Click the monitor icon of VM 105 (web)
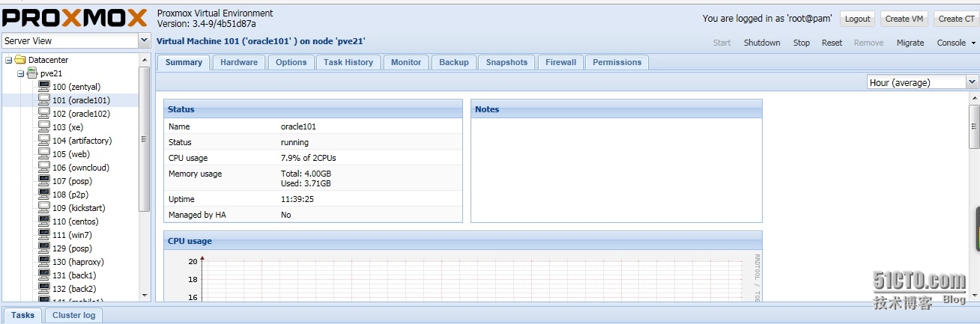Screen dimensions: 980x324 click(44, 154)
